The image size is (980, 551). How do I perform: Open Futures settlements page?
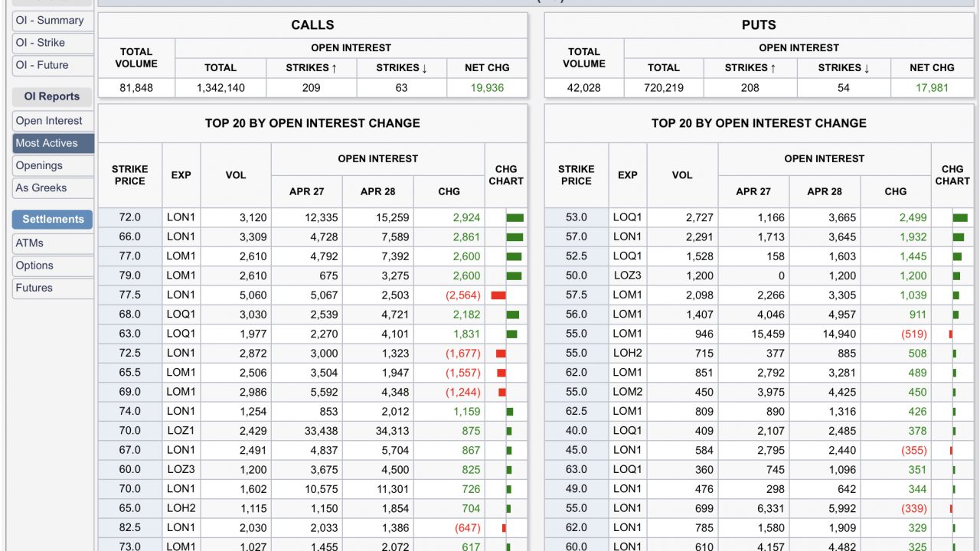coord(51,288)
